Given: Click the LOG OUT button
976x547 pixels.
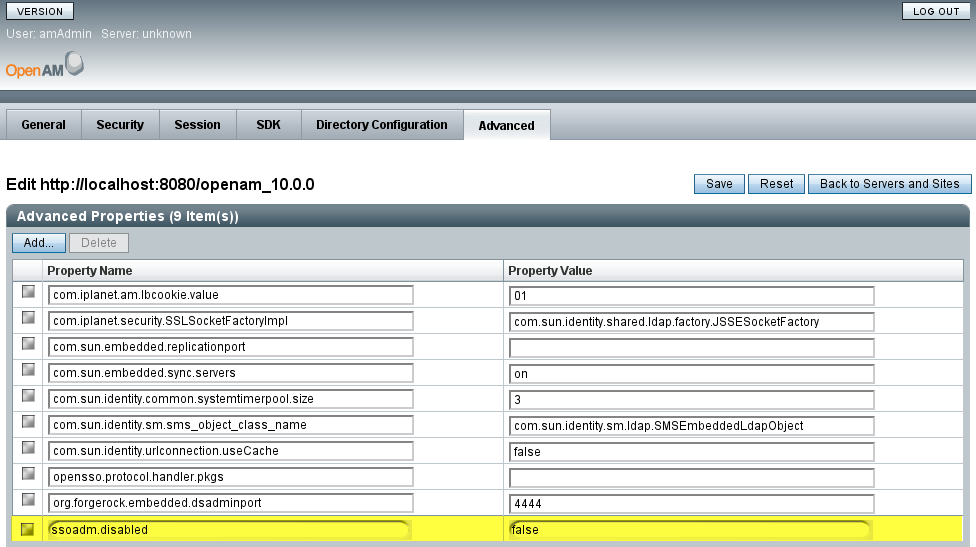Looking at the screenshot, I should point(936,11).
